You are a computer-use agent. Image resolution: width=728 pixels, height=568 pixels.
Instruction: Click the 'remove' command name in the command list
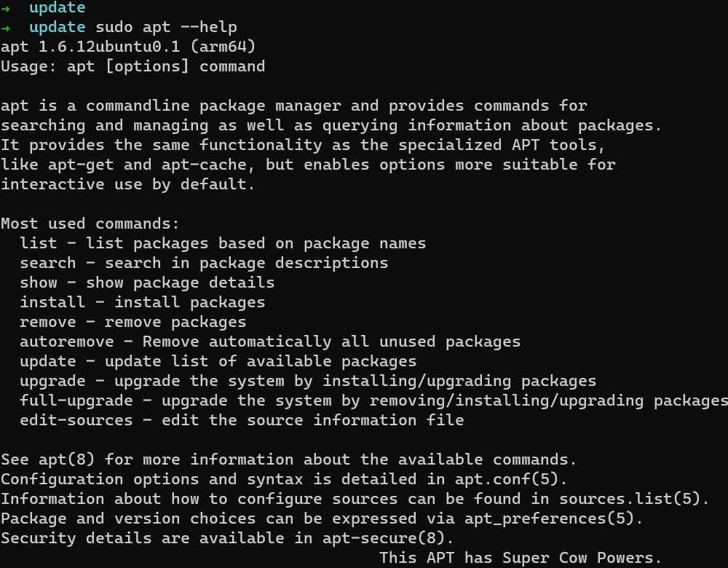(48, 322)
